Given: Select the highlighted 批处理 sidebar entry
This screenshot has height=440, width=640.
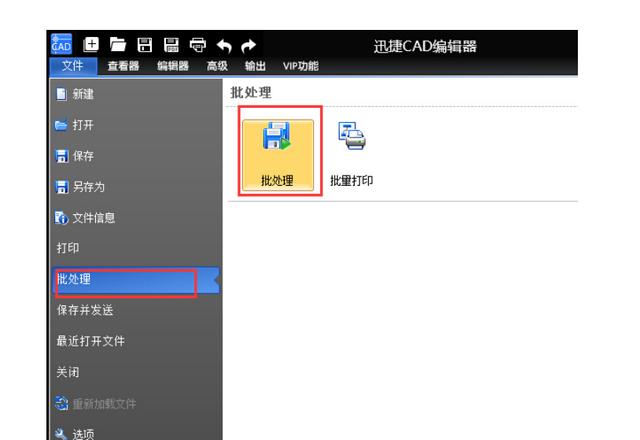Looking at the screenshot, I should (136, 280).
